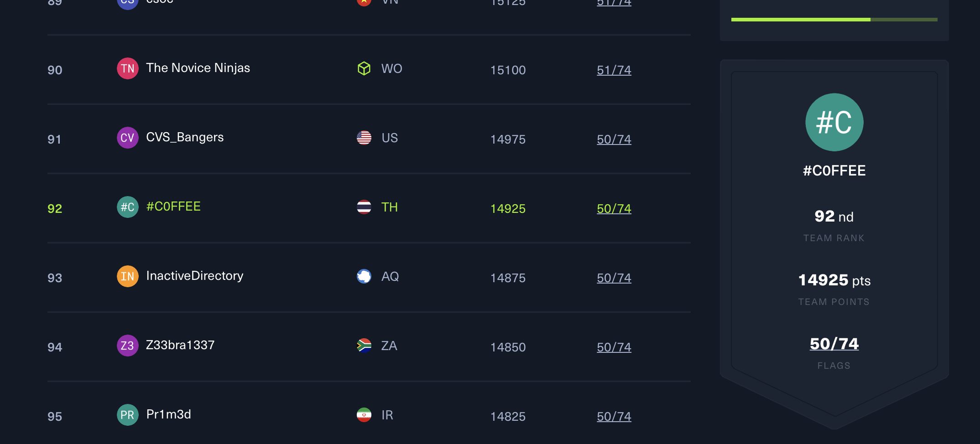Click the WO world cube icon

coord(364,68)
